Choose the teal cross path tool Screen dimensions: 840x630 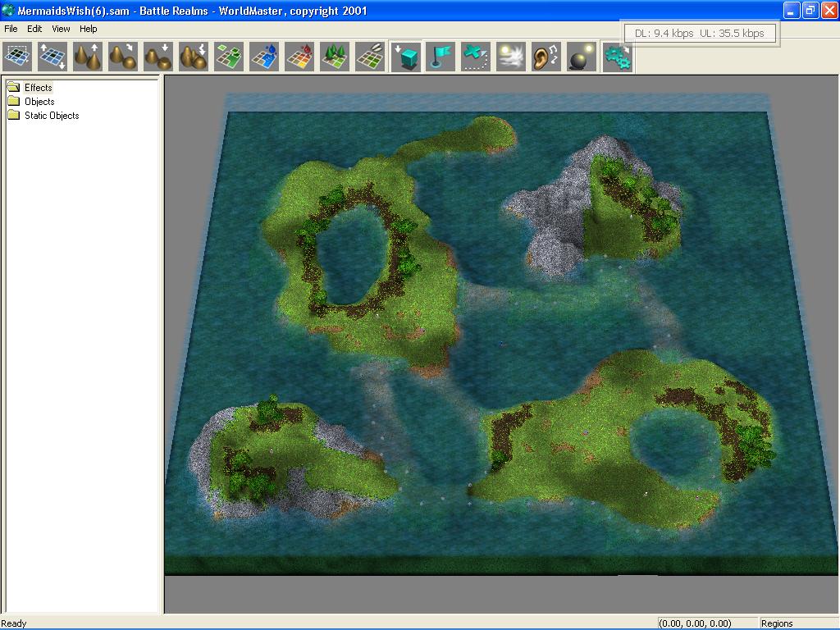coord(476,57)
